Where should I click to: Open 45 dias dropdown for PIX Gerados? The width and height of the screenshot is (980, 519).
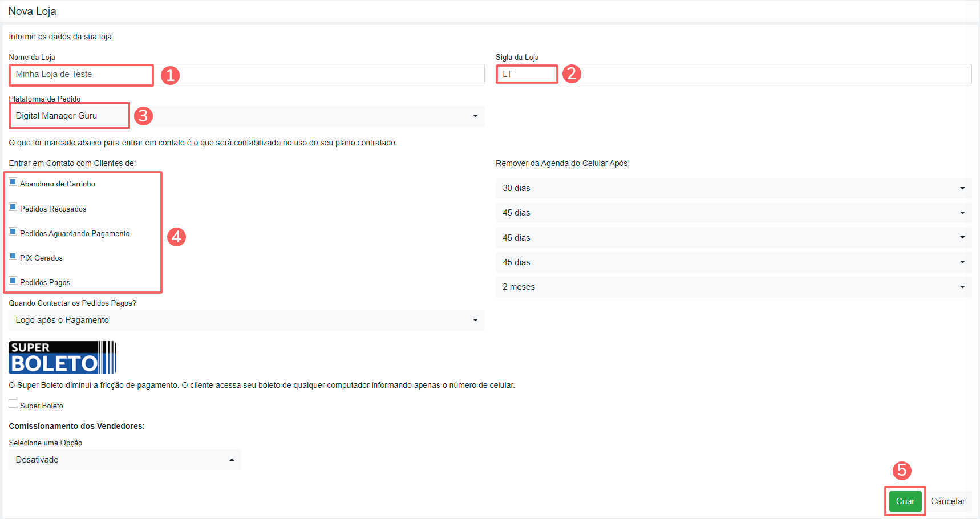[x=733, y=262]
